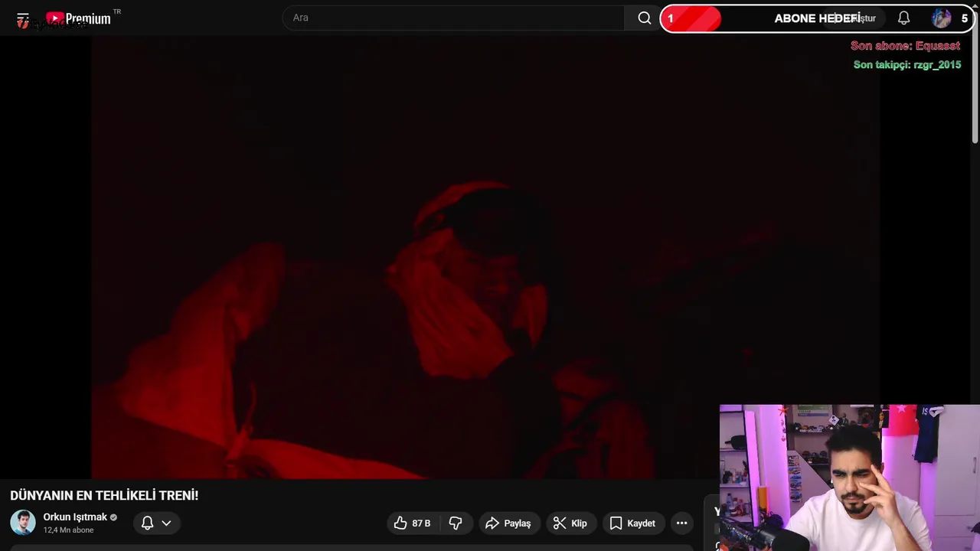Open more actions three-dot menu
Viewport: 980px width, 551px height.
pyautogui.click(x=681, y=523)
